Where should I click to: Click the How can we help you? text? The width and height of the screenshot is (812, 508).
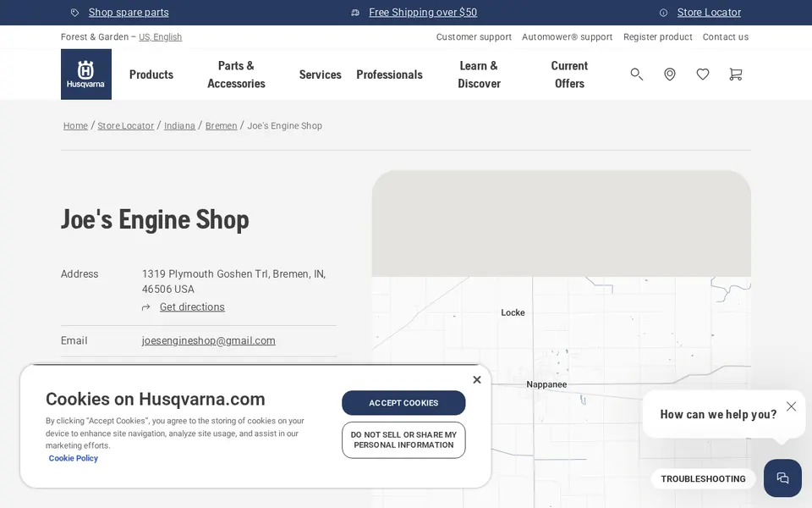[718, 414]
